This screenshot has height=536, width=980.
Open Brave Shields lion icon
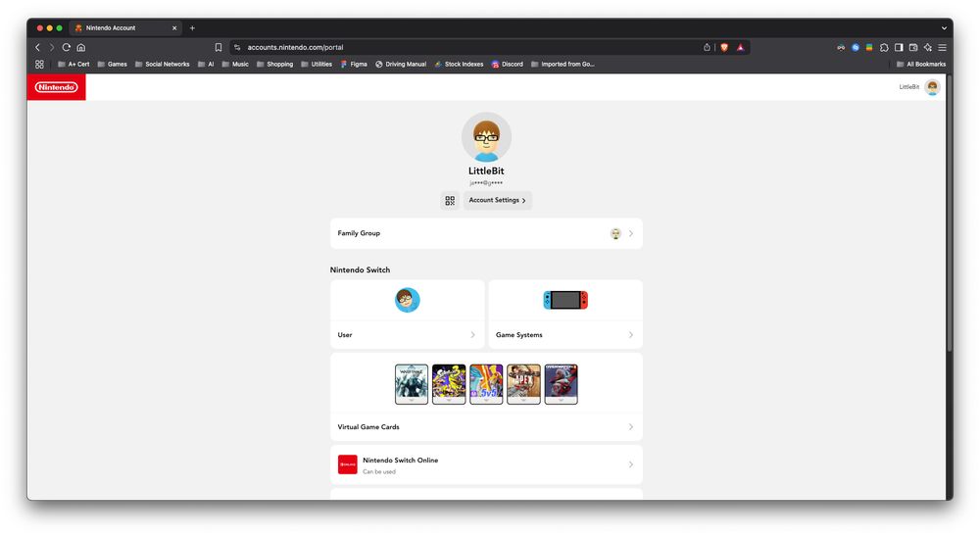pyautogui.click(x=724, y=47)
